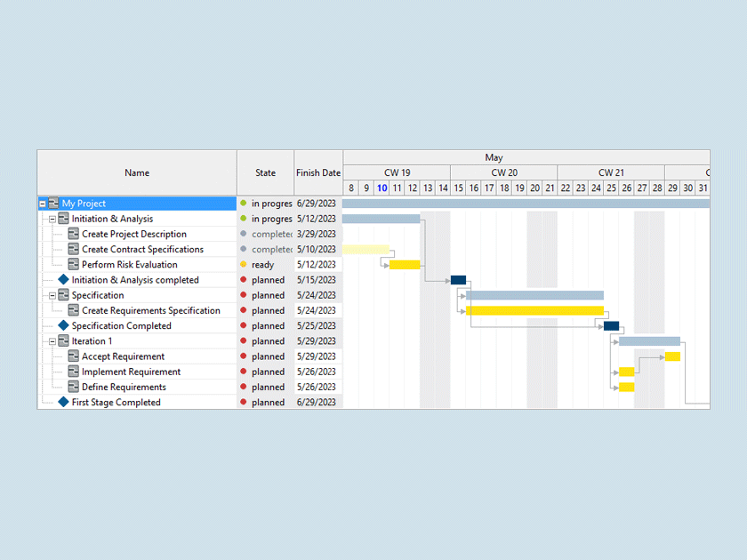The width and height of the screenshot is (747, 560).
Task: Click the Define Requirements task icon
Action: (74, 387)
